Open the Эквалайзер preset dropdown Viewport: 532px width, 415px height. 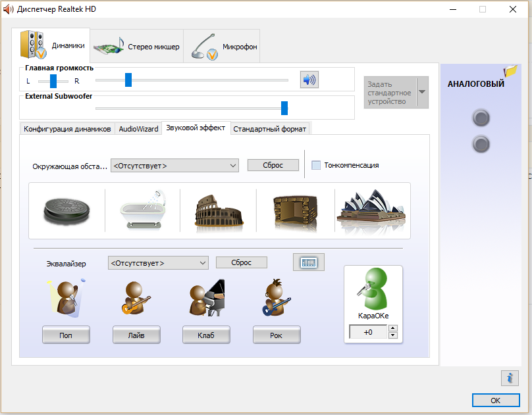coord(158,263)
